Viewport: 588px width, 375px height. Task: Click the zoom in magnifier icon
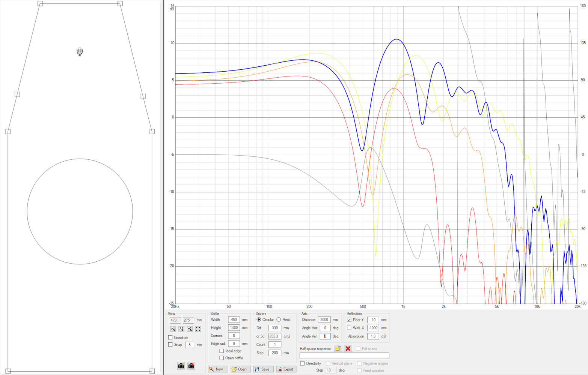coord(190,329)
